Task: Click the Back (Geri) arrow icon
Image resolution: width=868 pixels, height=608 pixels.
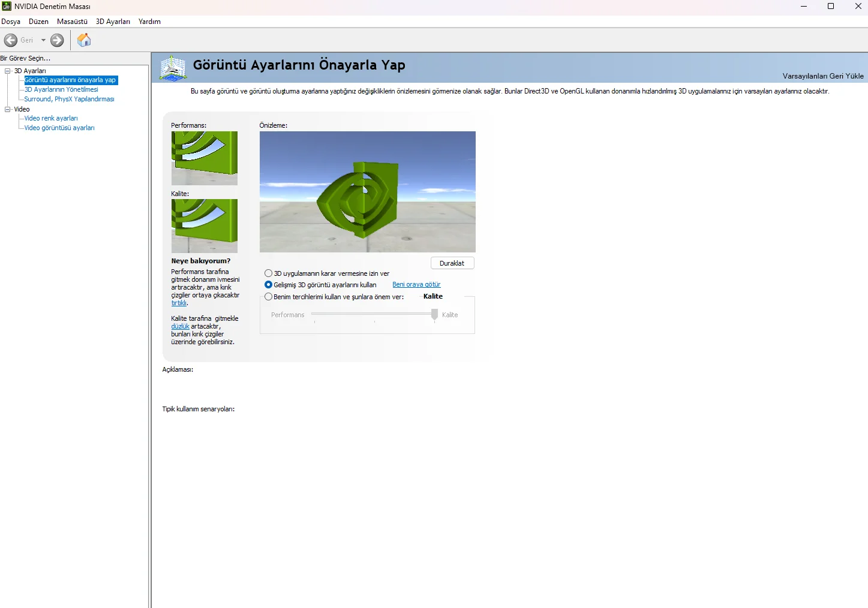Action: click(11, 40)
